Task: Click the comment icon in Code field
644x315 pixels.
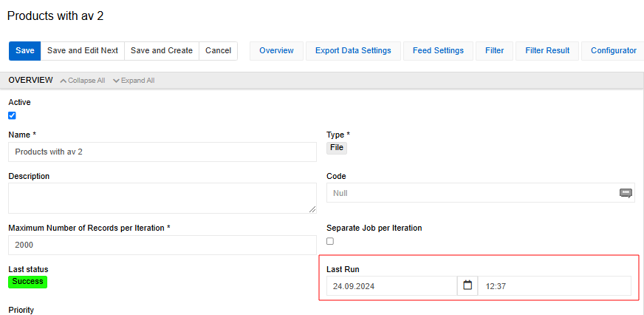Action: [625, 193]
